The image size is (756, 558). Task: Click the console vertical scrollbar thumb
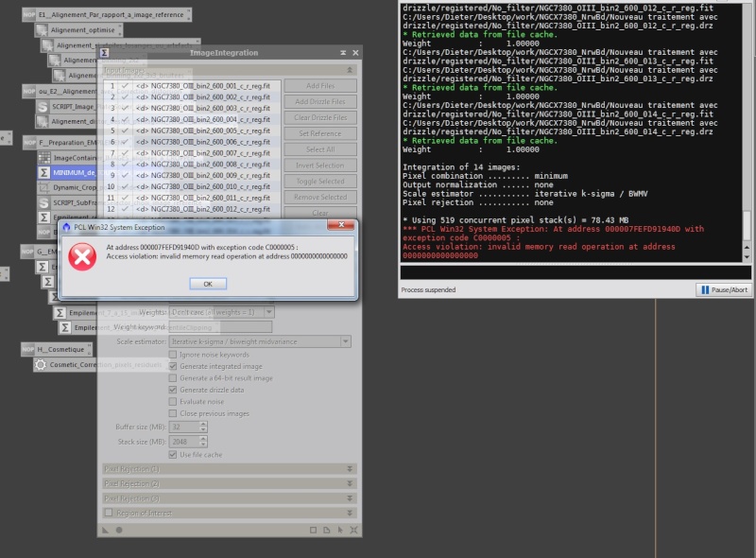747,225
